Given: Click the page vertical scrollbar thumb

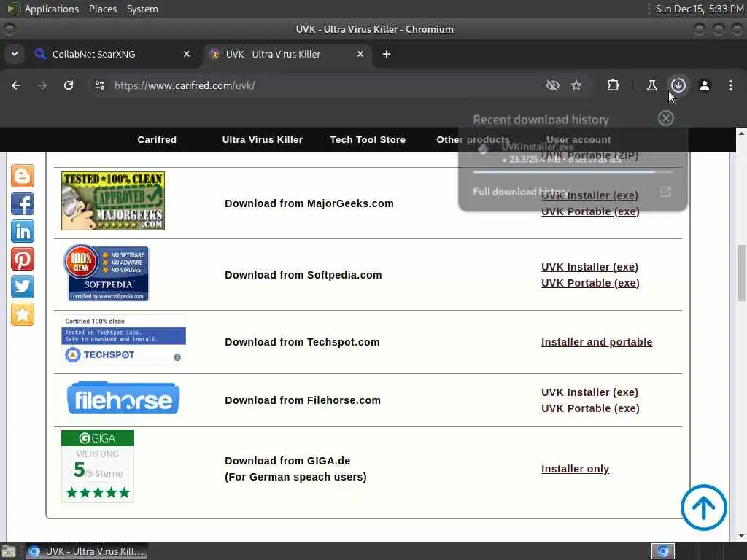Looking at the screenshot, I should [x=741, y=273].
